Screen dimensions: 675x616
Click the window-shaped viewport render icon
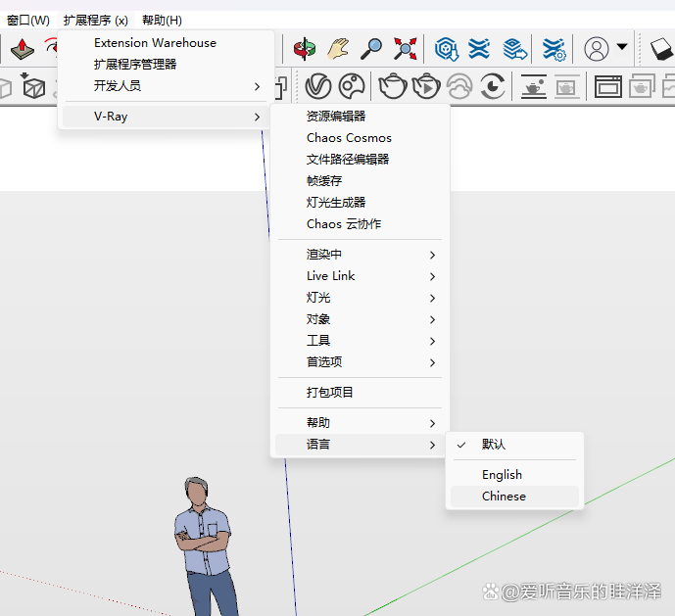point(607,86)
